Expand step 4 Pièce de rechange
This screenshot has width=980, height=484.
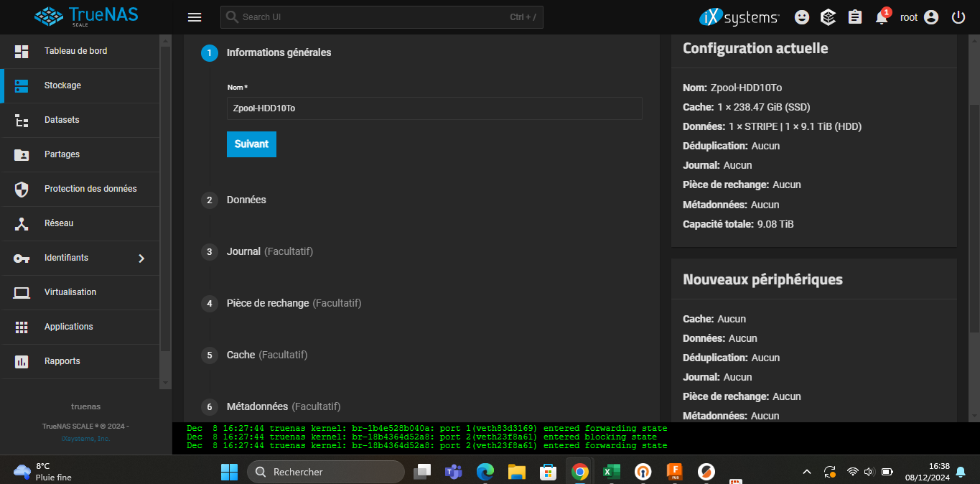point(281,303)
